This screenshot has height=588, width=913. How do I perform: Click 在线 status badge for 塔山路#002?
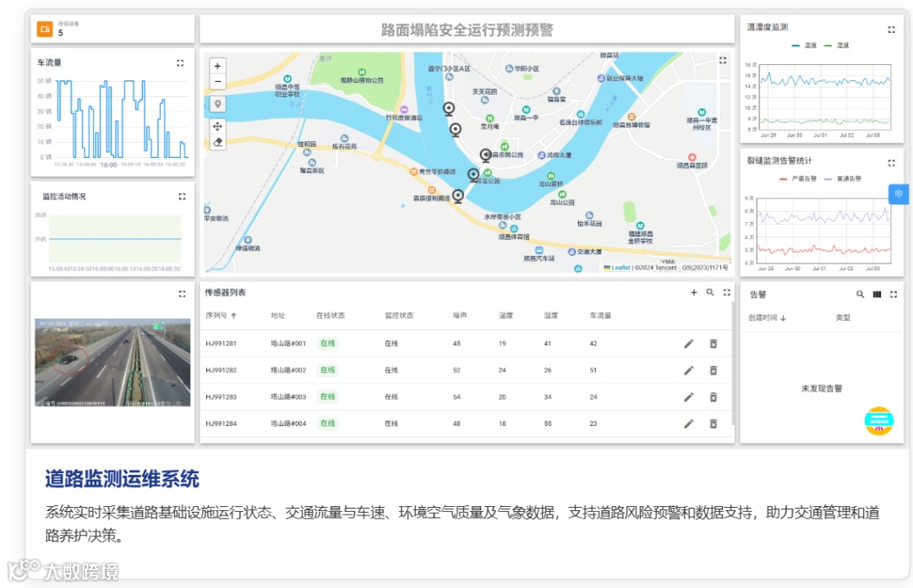pyautogui.click(x=328, y=370)
